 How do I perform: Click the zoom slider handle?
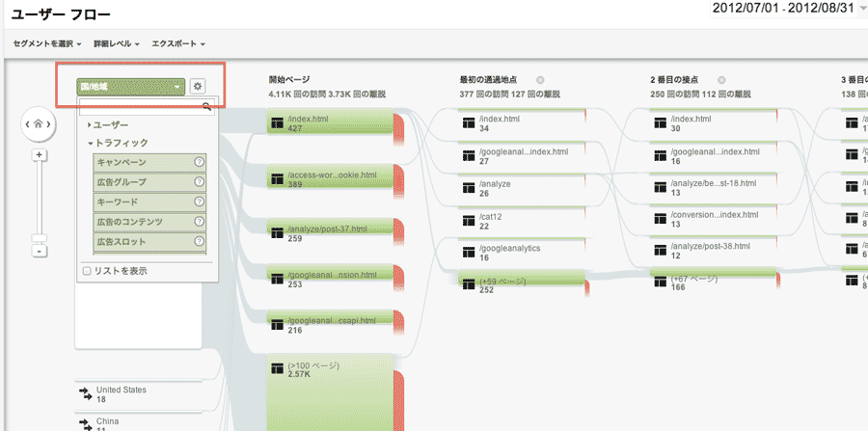click(39, 238)
